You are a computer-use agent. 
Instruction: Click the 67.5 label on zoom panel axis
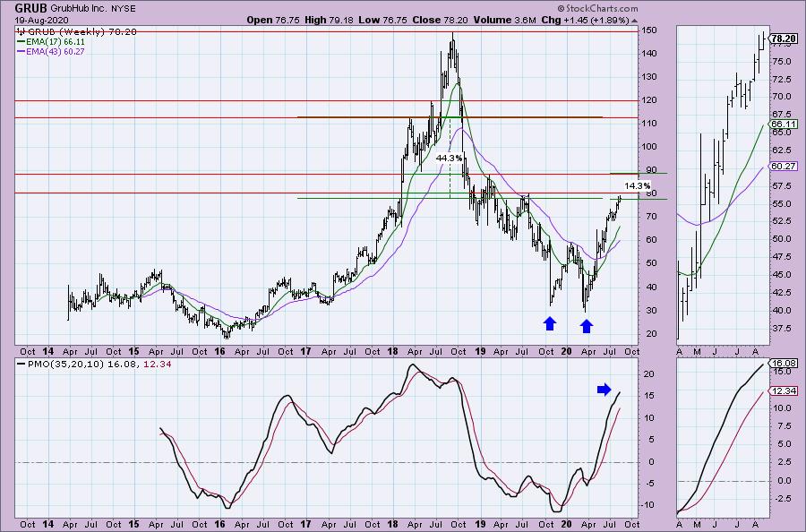[x=781, y=114]
